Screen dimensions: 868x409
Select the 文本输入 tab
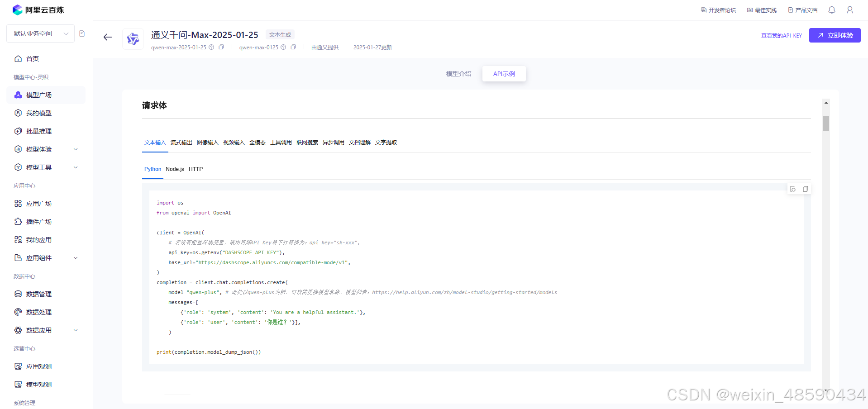(x=155, y=143)
